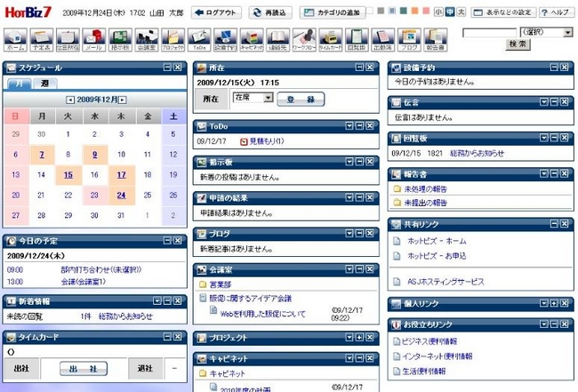Open the 設備予約 facility reservation toolbar icon

(x=226, y=40)
